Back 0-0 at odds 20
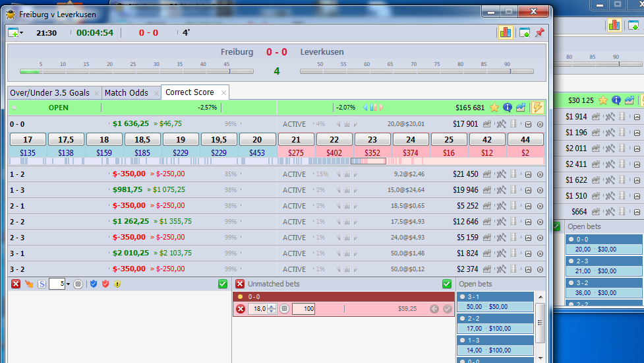Screen dimensions: 644x363 point(257,140)
